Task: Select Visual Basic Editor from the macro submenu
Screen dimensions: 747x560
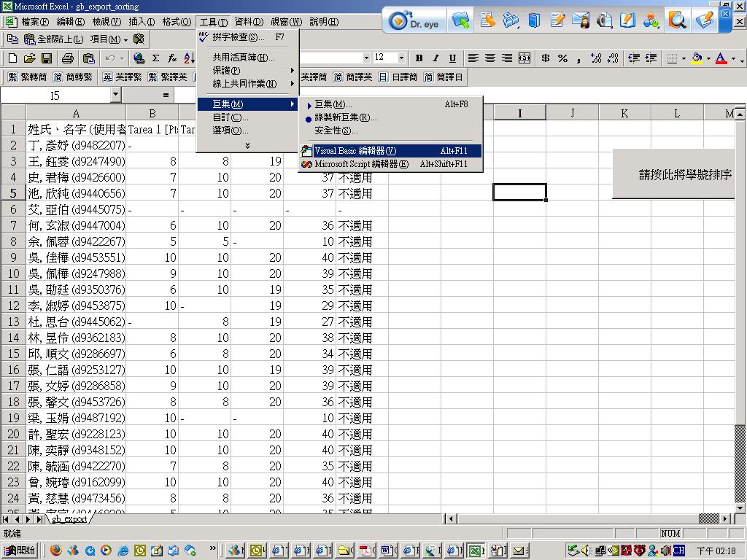Action: pos(355,151)
